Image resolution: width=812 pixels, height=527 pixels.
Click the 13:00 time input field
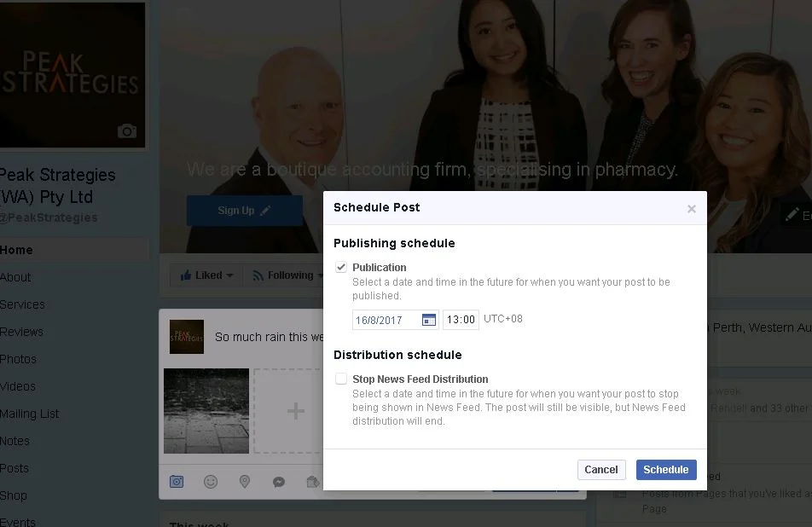(461, 320)
